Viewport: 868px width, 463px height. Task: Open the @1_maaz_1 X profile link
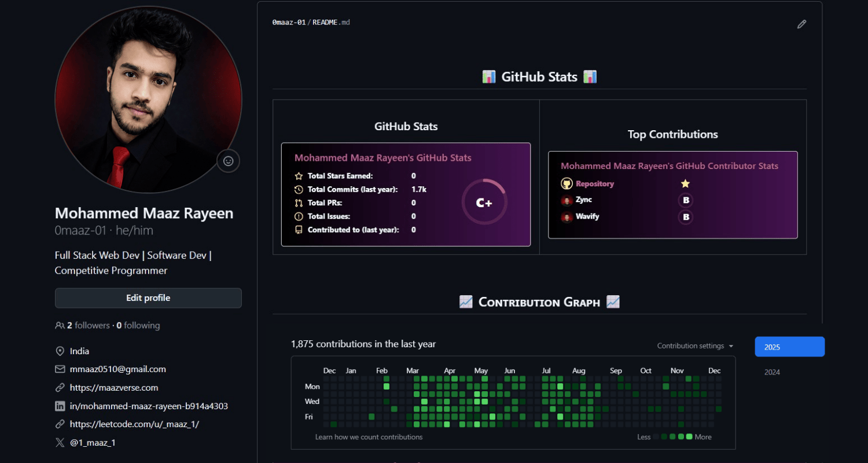pyautogui.click(x=93, y=443)
